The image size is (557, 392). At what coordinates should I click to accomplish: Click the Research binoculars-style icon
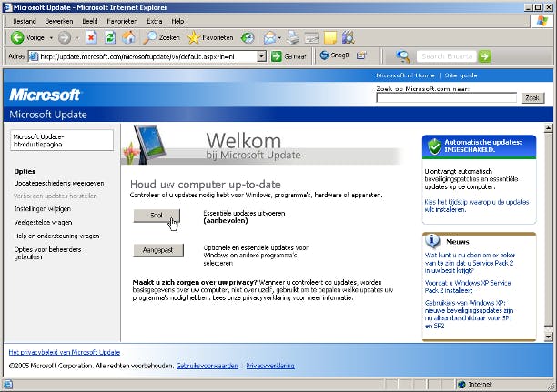click(x=349, y=37)
